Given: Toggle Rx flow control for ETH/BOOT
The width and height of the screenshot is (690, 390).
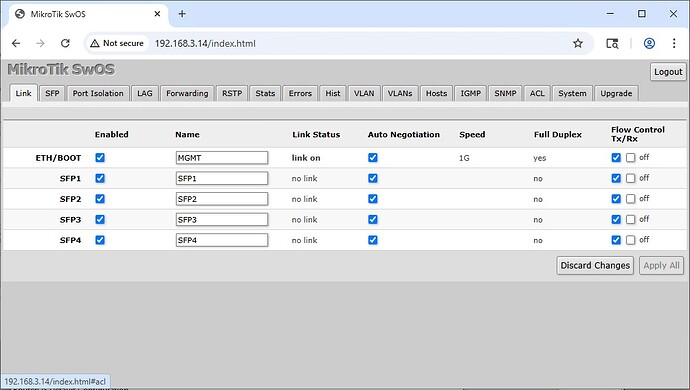Looking at the screenshot, I should (631, 158).
